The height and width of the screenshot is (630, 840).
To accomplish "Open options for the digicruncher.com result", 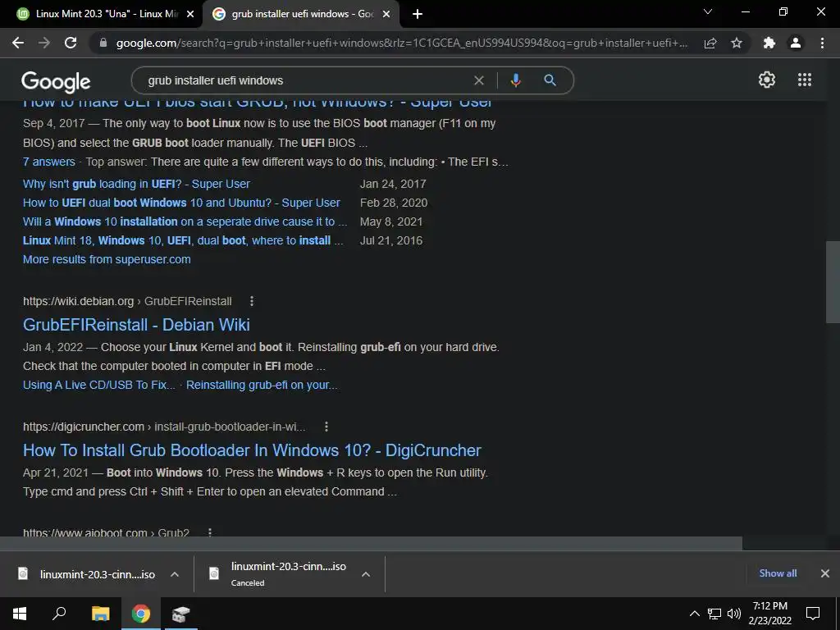I will [x=326, y=427].
